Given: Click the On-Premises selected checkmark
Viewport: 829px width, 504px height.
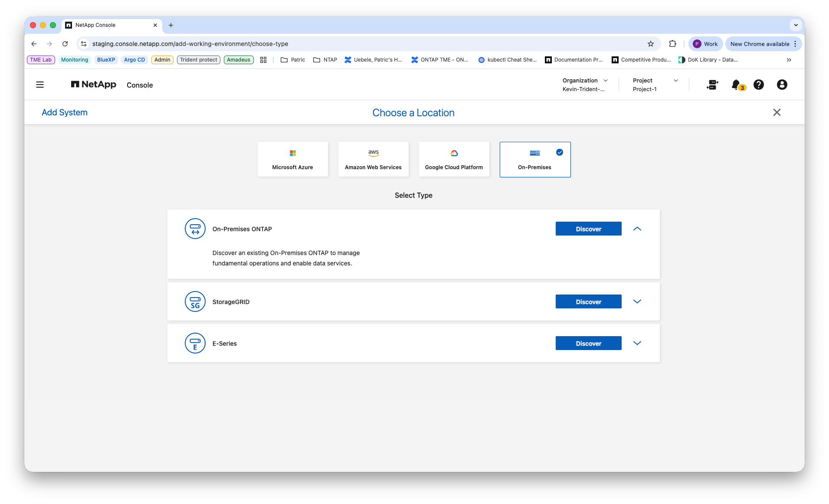Looking at the screenshot, I should [x=560, y=152].
